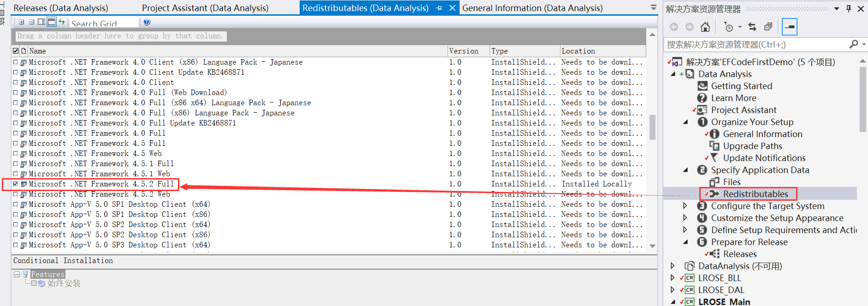Expand the LROSE_BLL project node
The height and width of the screenshot is (306, 868).
[673, 278]
